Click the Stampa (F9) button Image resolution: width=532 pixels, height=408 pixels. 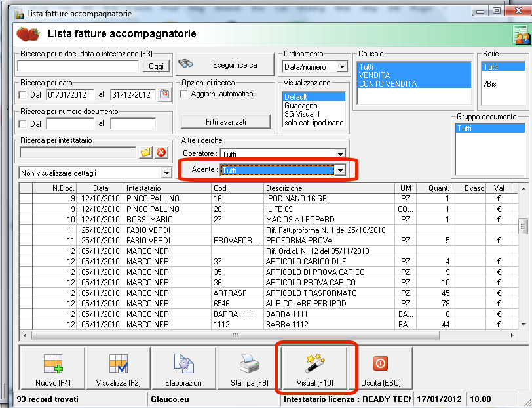point(250,368)
